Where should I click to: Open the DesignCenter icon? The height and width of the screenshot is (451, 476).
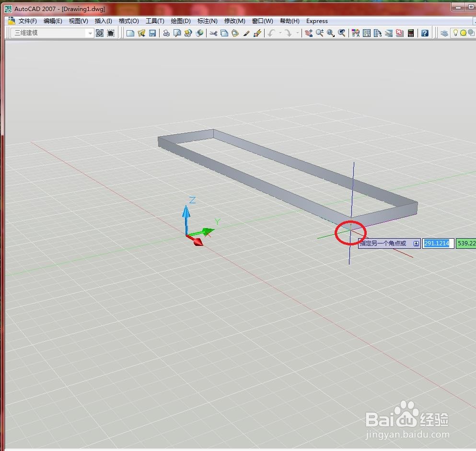[x=367, y=33]
